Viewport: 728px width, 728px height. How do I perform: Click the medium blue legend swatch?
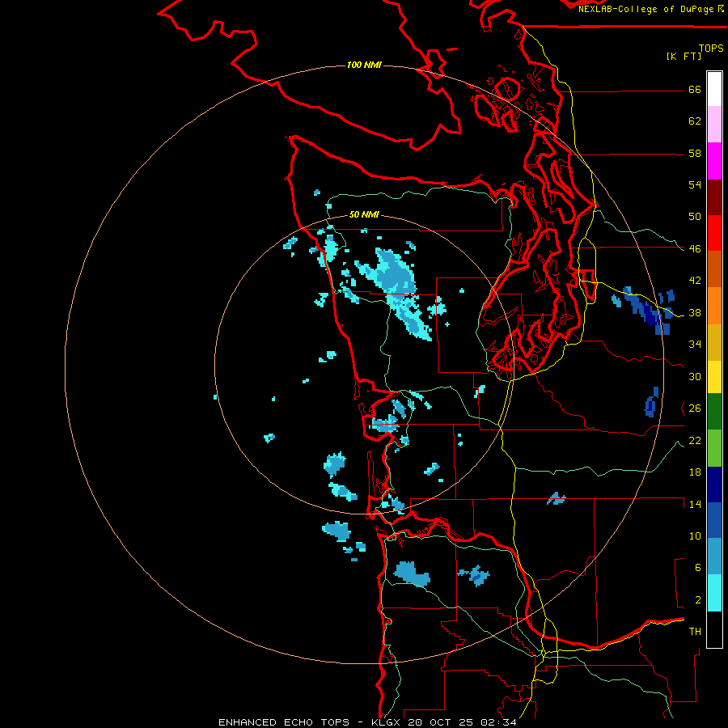coord(714,520)
